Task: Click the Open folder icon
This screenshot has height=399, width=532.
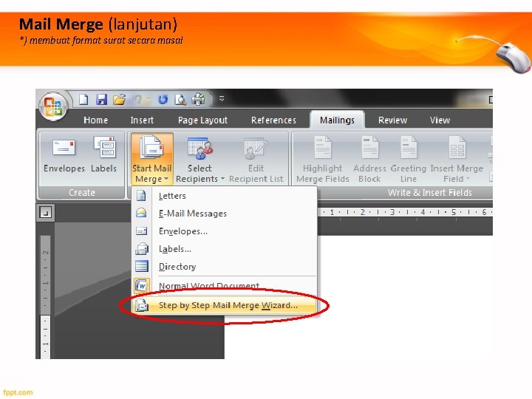Action: click(119, 100)
